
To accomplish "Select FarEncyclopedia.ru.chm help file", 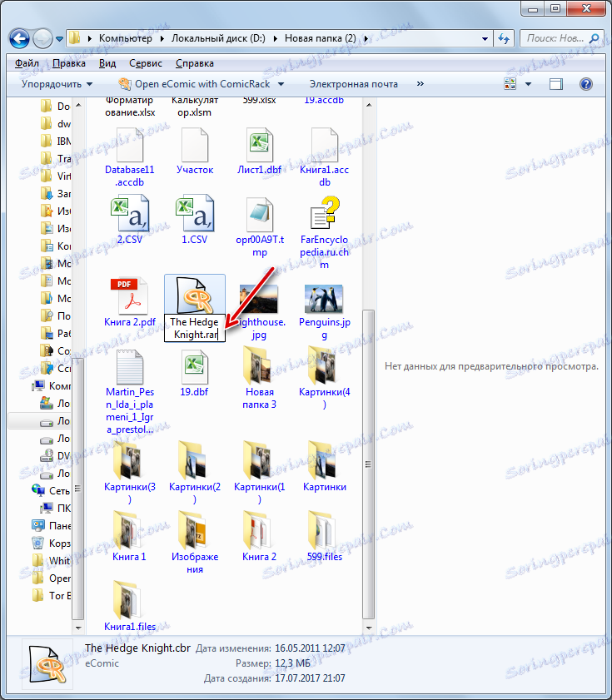I will tap(324, 232).
